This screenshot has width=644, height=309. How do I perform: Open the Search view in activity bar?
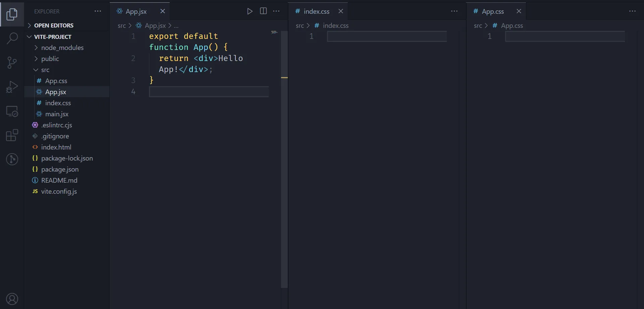tap(12, 38)
